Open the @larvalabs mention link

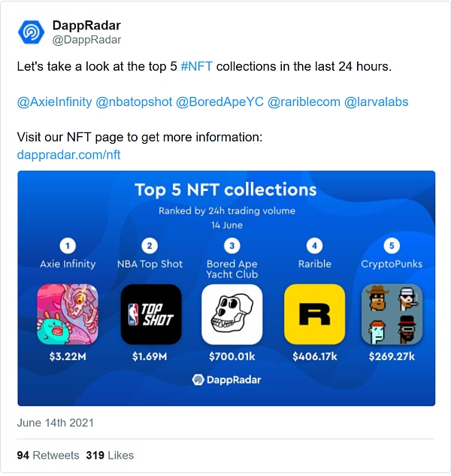(376, 102)
